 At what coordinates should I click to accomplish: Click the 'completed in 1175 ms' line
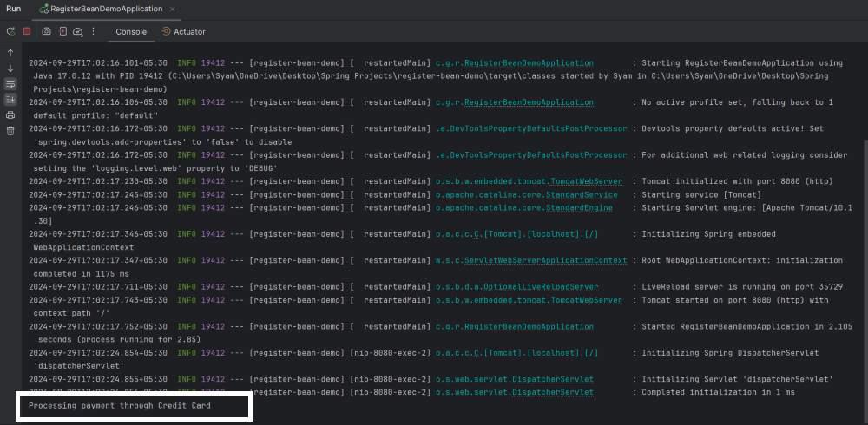[83, 274]
